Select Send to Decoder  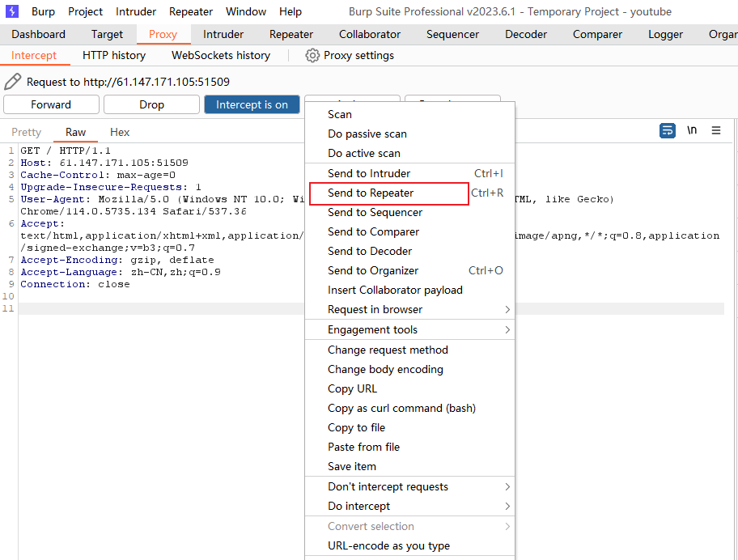409,252
